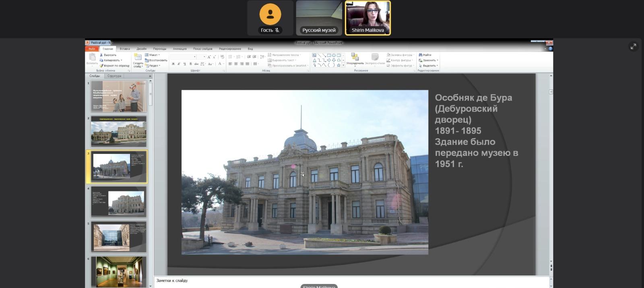Click Restore (Восстановить) slide layout
Viewport: 644px width, 288px height.
(156, 60)
